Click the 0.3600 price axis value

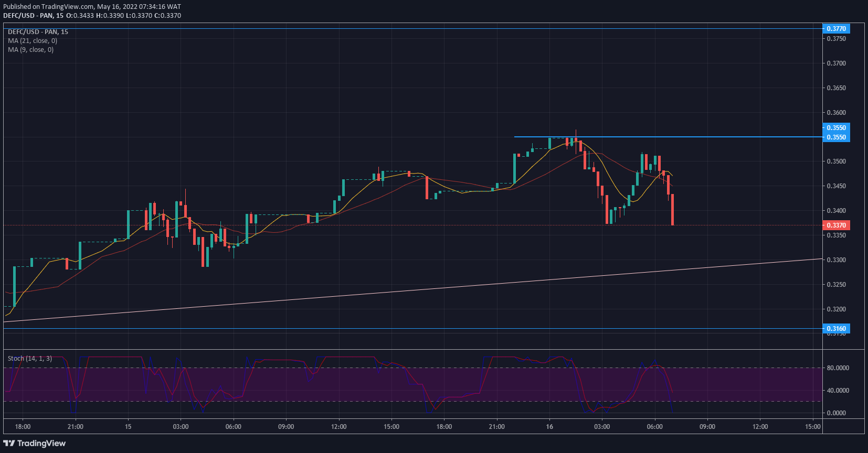837,113
